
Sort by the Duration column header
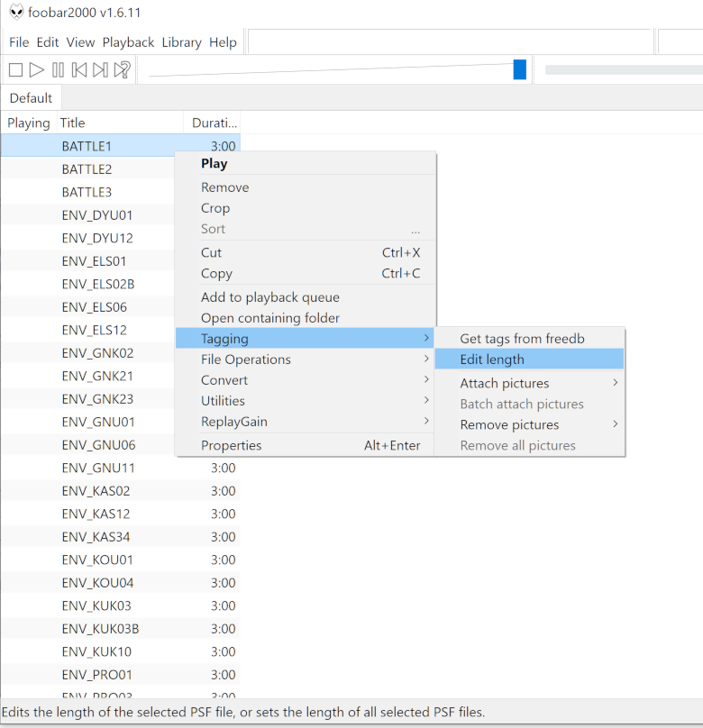212,123
